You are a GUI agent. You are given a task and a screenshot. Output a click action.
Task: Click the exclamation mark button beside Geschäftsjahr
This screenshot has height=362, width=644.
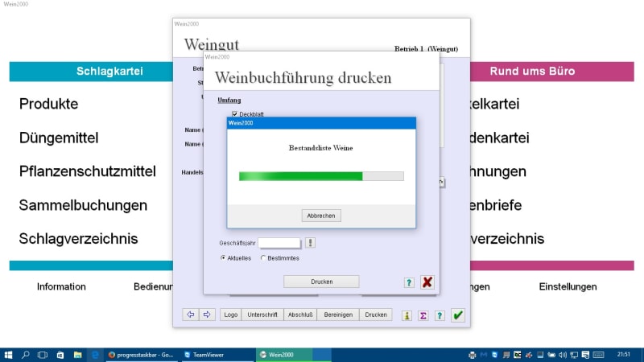[x=311, y=243]
